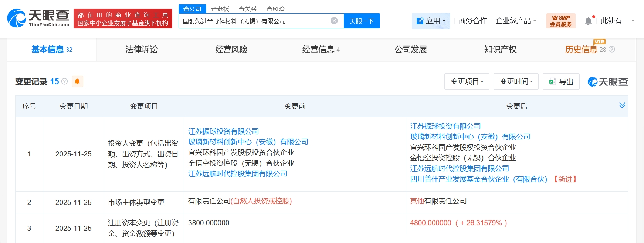The width and height of the screenshot is (644, 243).
Task: Open the notification bell in header
Action: click(588, 21)
